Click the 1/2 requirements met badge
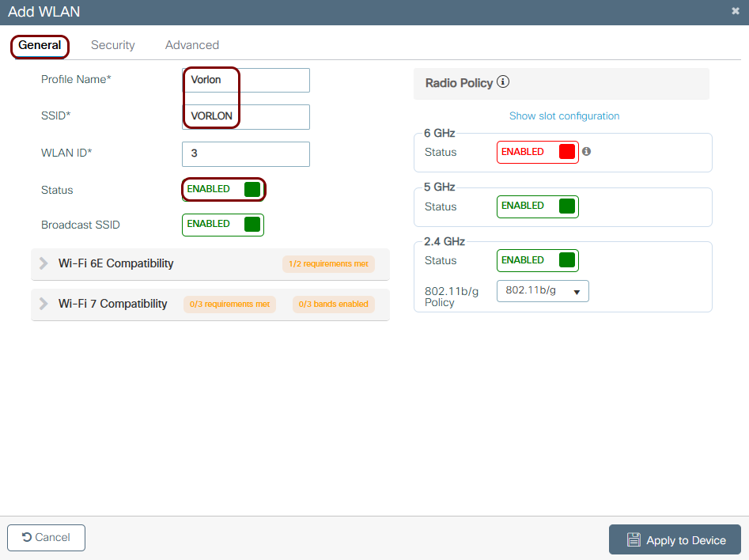Screen dimensions: 749x560 click(329, 263)
